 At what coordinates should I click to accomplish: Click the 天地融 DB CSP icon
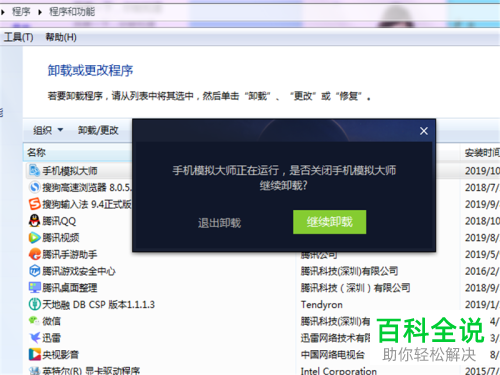[x=34, y=304]
